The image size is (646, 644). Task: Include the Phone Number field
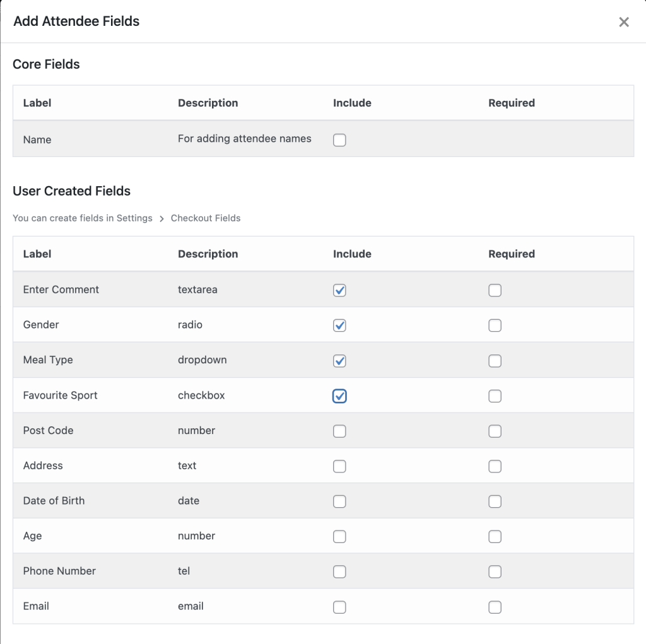339,571
